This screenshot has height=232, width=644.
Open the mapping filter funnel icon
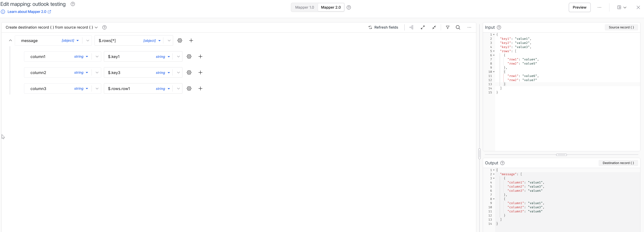[x=448, y=28]
